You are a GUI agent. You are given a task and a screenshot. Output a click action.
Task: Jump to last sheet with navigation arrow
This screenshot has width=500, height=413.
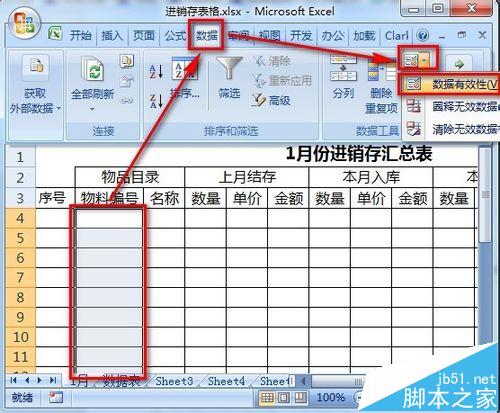[x=53, y=380]
